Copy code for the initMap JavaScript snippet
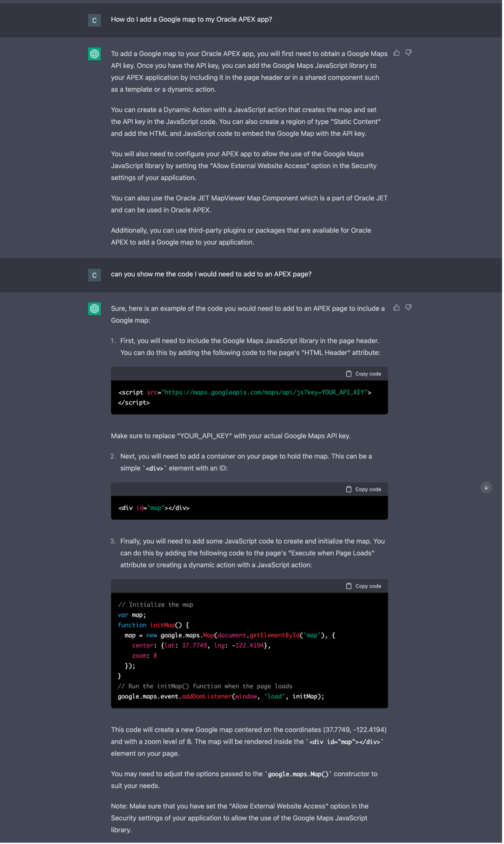Image resolution: width=504 pixels, height=844 pixels. click(364, 586)
